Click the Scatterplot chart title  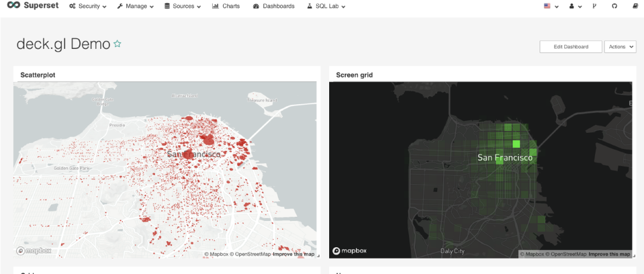pos(38,75)
